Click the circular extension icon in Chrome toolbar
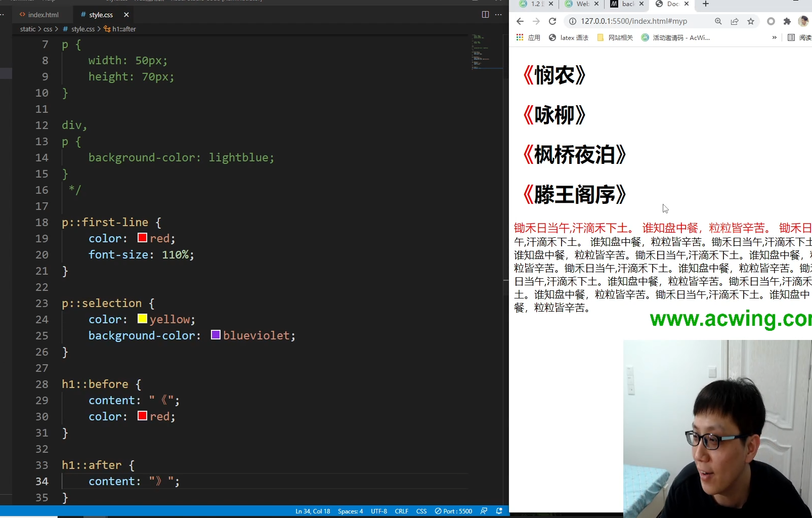The width and height of the screenshot is (812, 518). [x=771, y=21]
